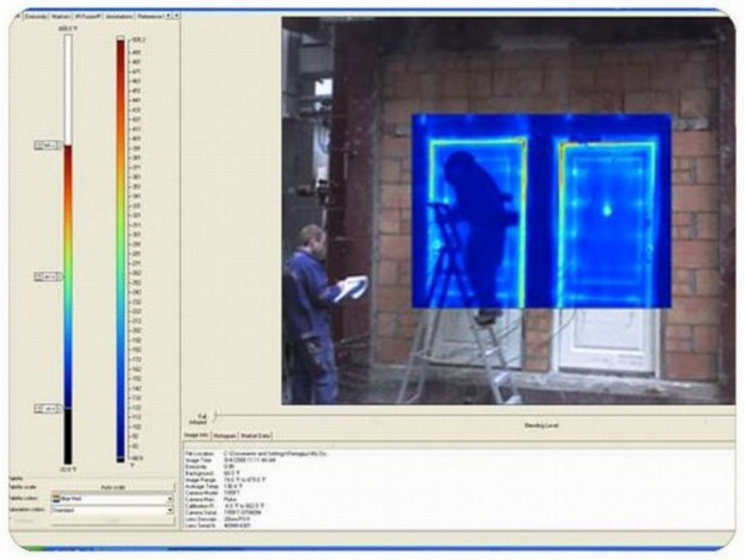Switch to the Histogram tab
The image size is (744, 560).
[225, 437]
